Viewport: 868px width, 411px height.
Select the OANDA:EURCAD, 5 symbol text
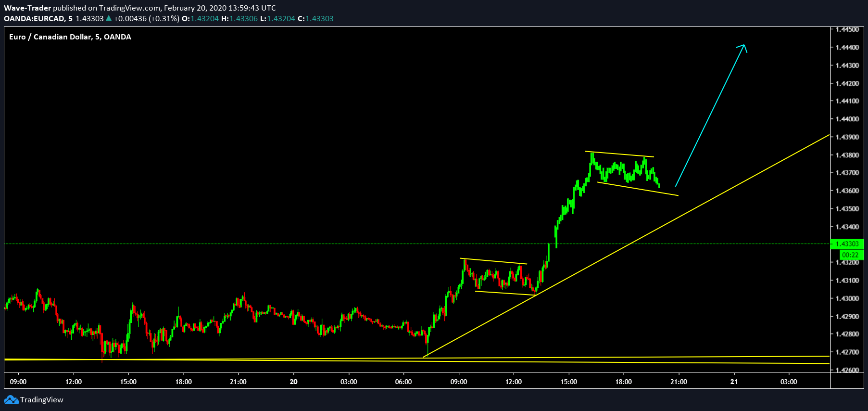[38, 19]
